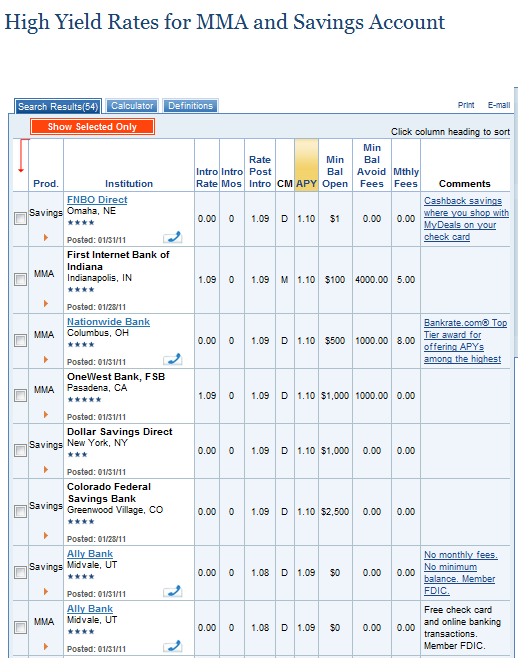Expand orange arrow for Ally Bank Savings row
The image size is (518, 658).
(46, 592)
